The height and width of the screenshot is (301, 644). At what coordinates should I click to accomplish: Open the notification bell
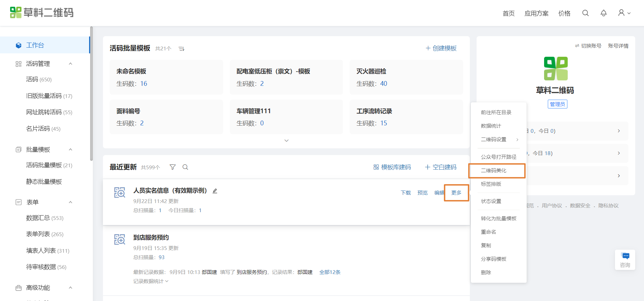[603, 13]
